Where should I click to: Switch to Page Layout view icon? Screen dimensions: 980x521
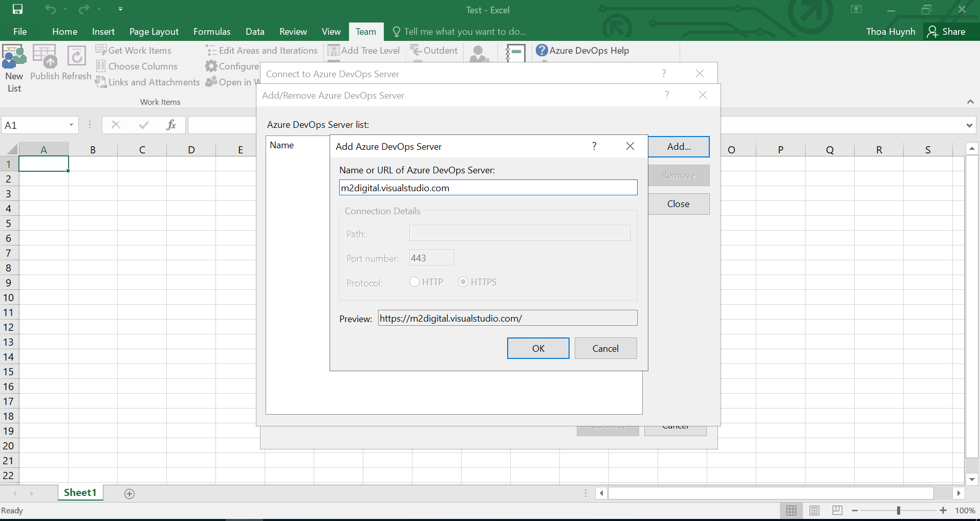[x=815, y=510]
